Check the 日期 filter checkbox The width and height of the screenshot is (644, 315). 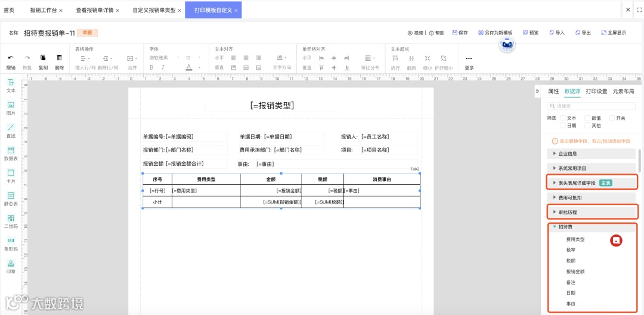coord(563,125)
